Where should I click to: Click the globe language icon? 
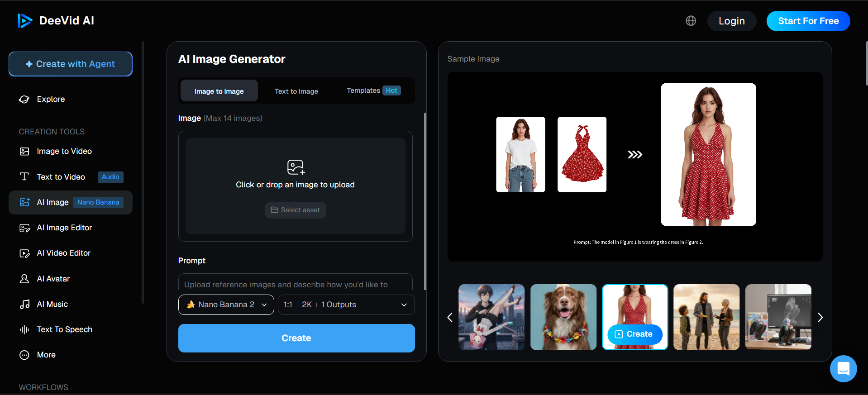(x=691, y=21)
